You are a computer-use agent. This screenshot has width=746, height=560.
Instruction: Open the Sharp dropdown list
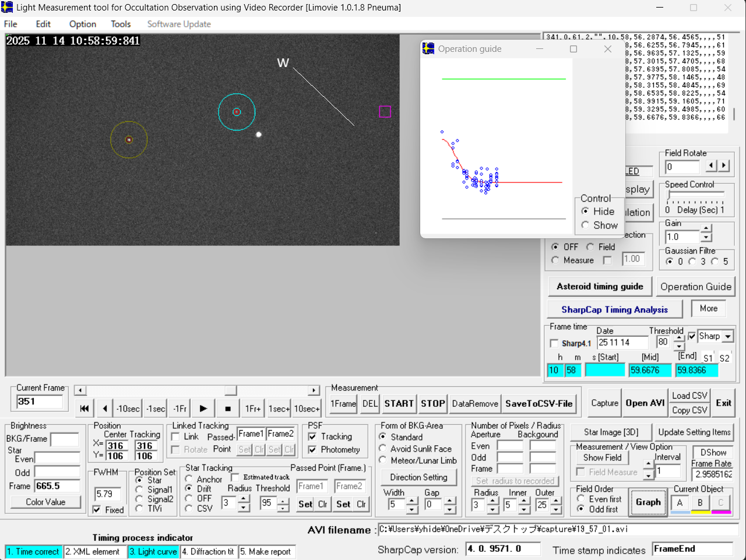coord(728,336)
